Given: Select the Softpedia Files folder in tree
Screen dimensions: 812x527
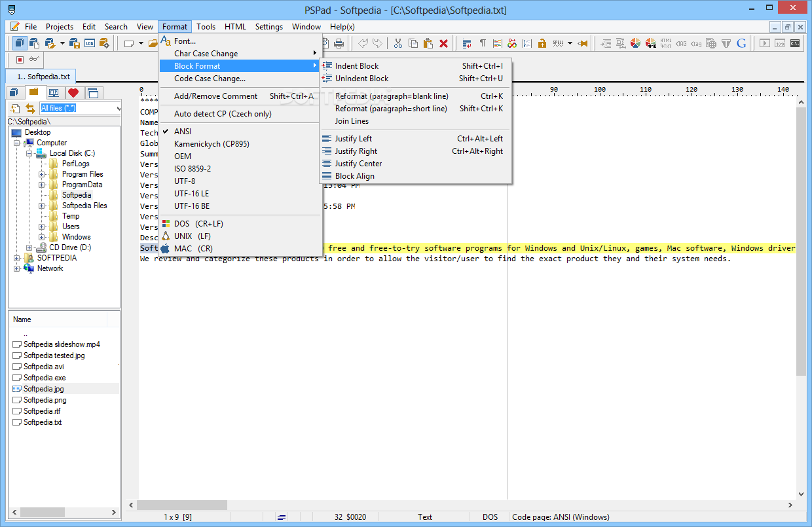Looking at the screenshot, I should point(84,206).
